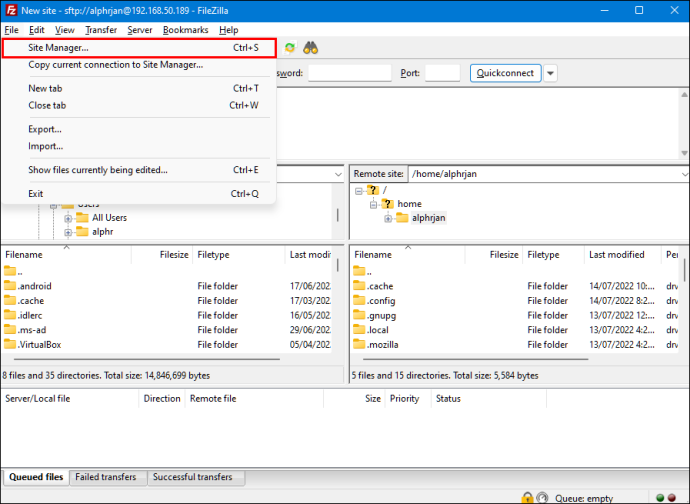
Task: Select alphrjan in the remote tree
Action: tap(428, 217)
